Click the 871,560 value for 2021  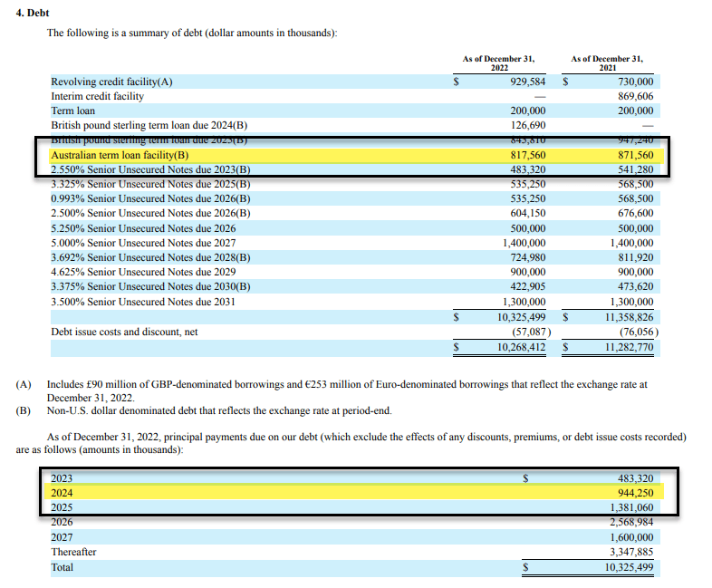[x=635, y=155]
